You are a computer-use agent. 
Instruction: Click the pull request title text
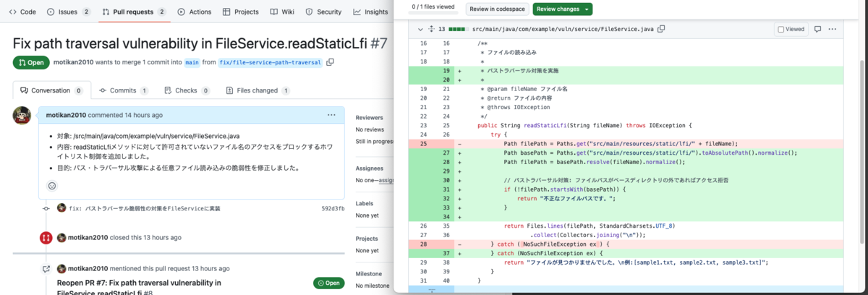click(190, 43)
